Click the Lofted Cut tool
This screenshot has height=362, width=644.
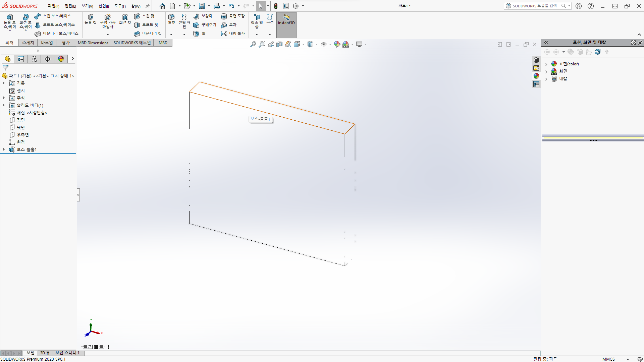(146, 25)
